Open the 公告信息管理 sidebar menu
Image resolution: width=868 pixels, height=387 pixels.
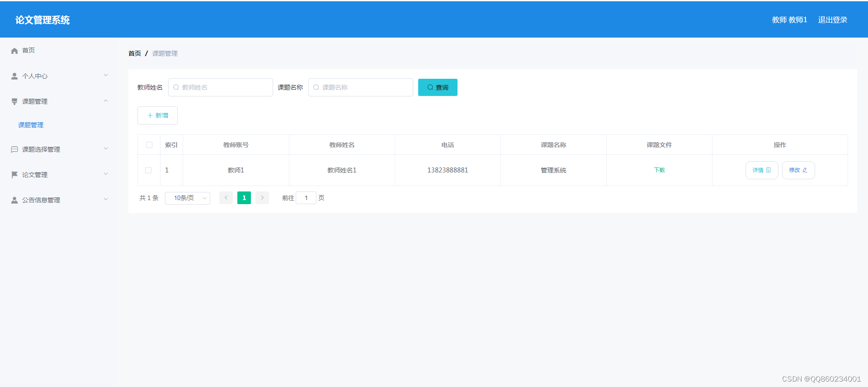pos(59,200)
